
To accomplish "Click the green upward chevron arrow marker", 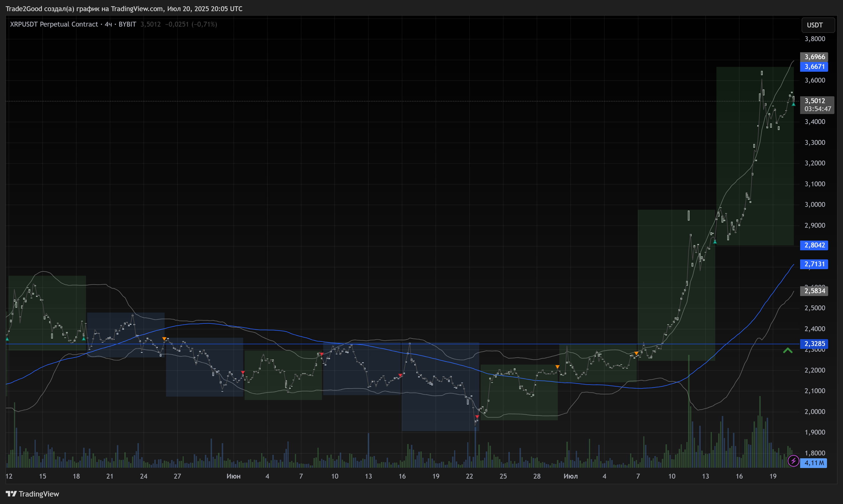I will pyautogui.click(x=788, y=351).
